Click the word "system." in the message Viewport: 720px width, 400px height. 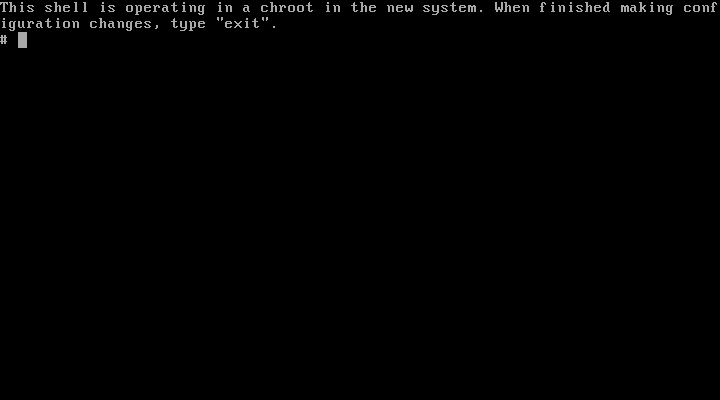(453, 9)
